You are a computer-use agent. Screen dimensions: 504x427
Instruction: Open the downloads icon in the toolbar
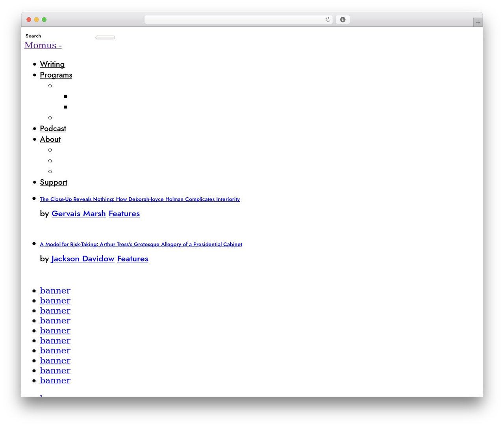tap(343, 20)
